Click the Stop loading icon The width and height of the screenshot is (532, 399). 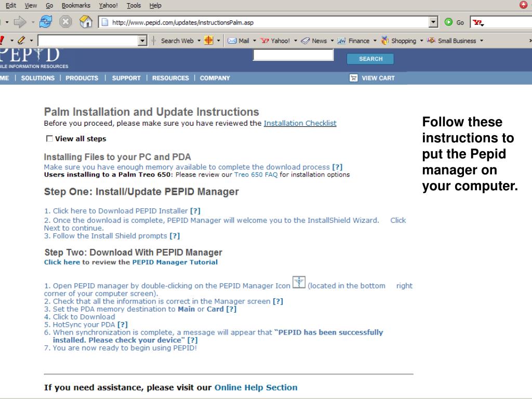(x=65, y=22)
